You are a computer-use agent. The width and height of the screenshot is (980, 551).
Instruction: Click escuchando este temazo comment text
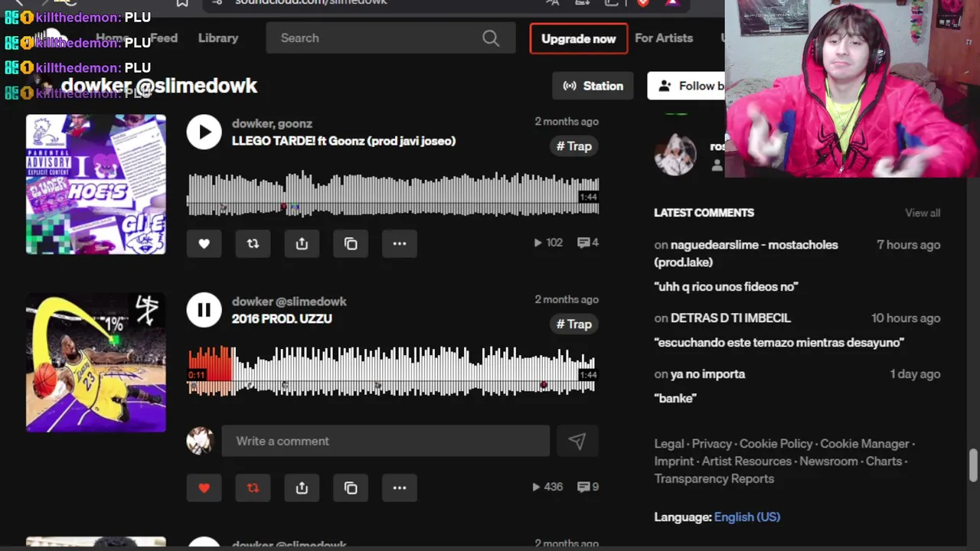(779, 343)
